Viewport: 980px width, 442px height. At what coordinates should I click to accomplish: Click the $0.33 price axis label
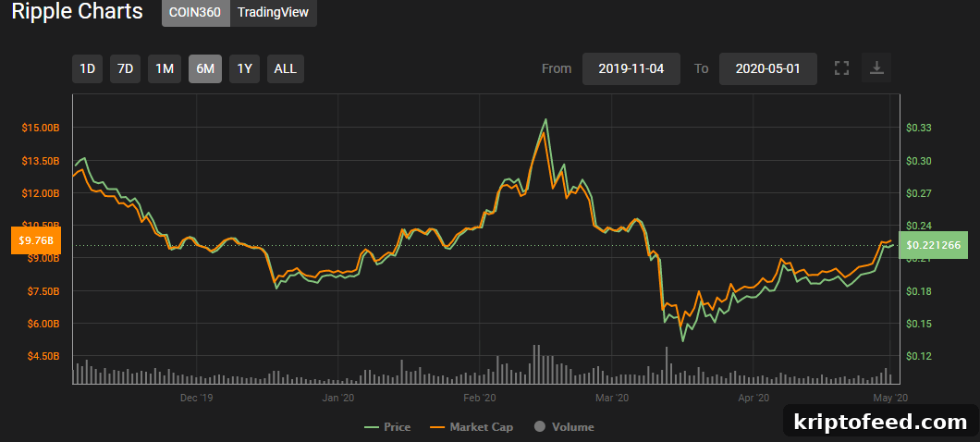918,129
